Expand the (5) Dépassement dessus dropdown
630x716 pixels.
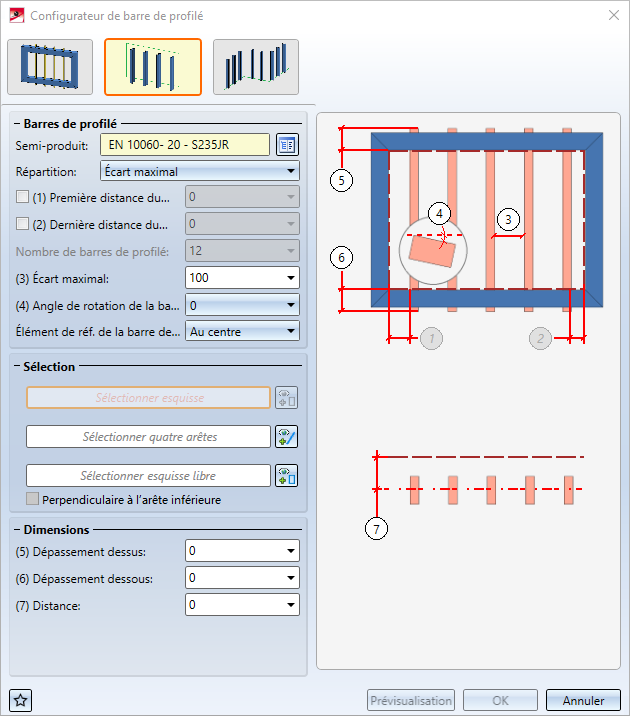click(x=291, y=551)
